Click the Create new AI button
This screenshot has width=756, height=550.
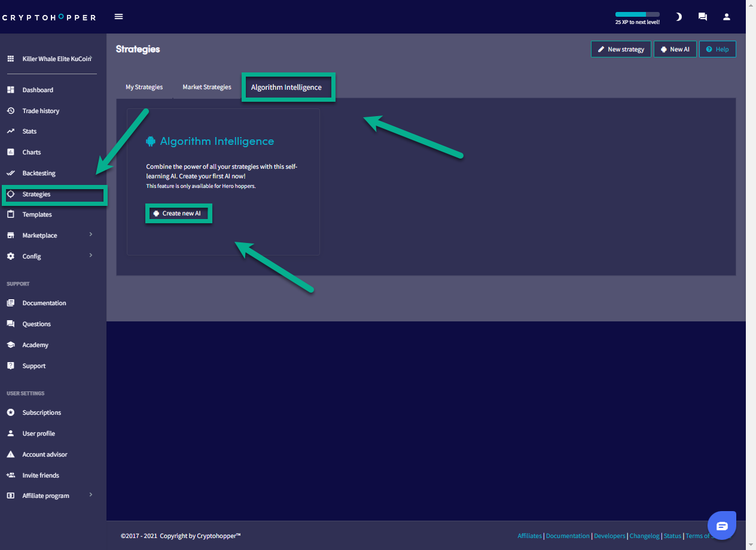point(179,213)
